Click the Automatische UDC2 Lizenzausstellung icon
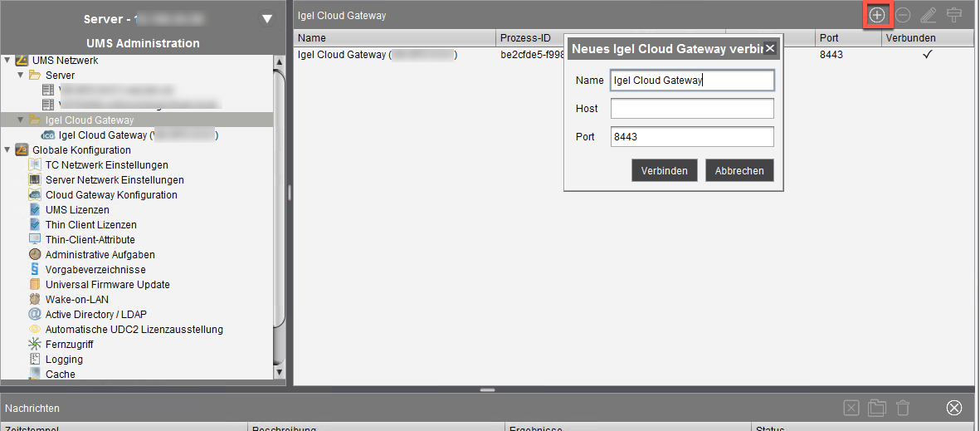Image resolution: width=980 pixels, height=431 pixels. [35, 330]
